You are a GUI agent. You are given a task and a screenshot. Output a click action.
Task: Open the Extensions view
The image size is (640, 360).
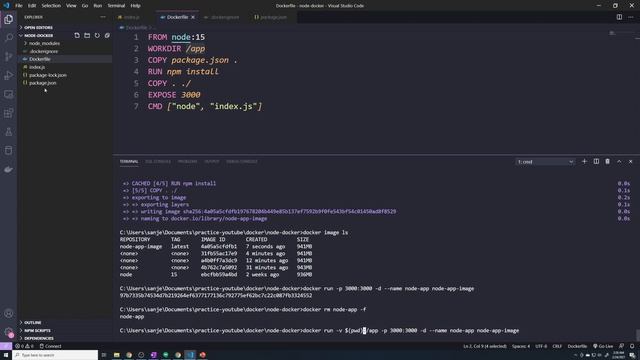click(9, 113)
